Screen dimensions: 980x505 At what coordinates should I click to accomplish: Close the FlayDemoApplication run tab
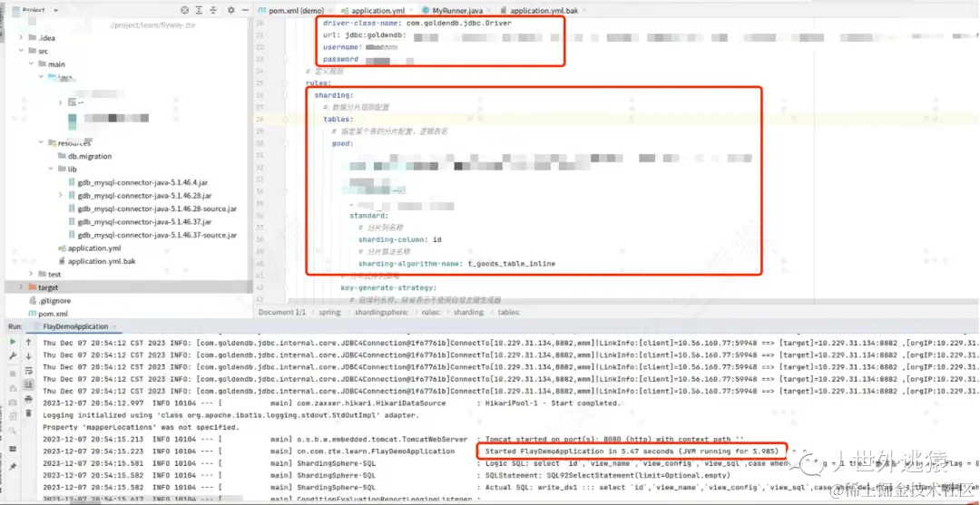(x=113, y=326)
